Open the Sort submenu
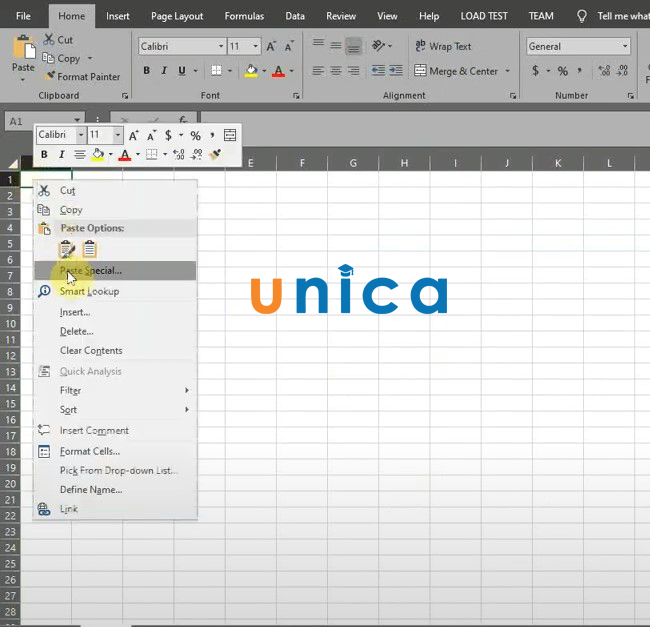This screenshot has height=627, width=650. (115, 409)
